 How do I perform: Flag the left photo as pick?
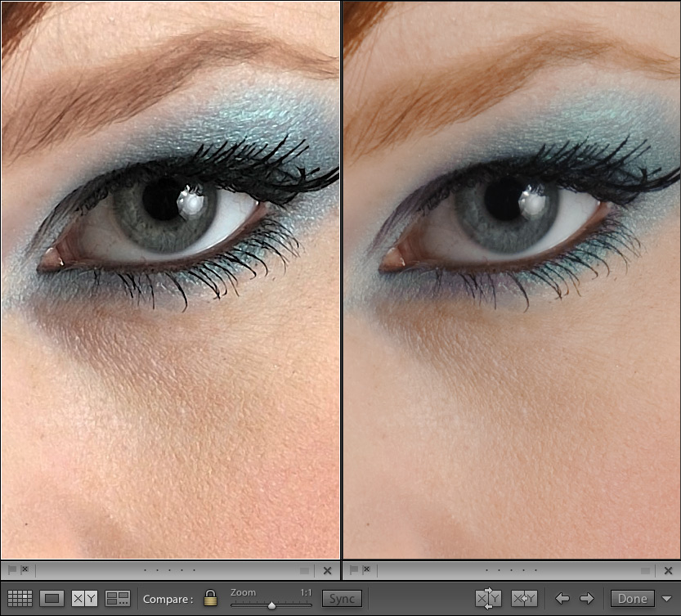tap(11, 569)
